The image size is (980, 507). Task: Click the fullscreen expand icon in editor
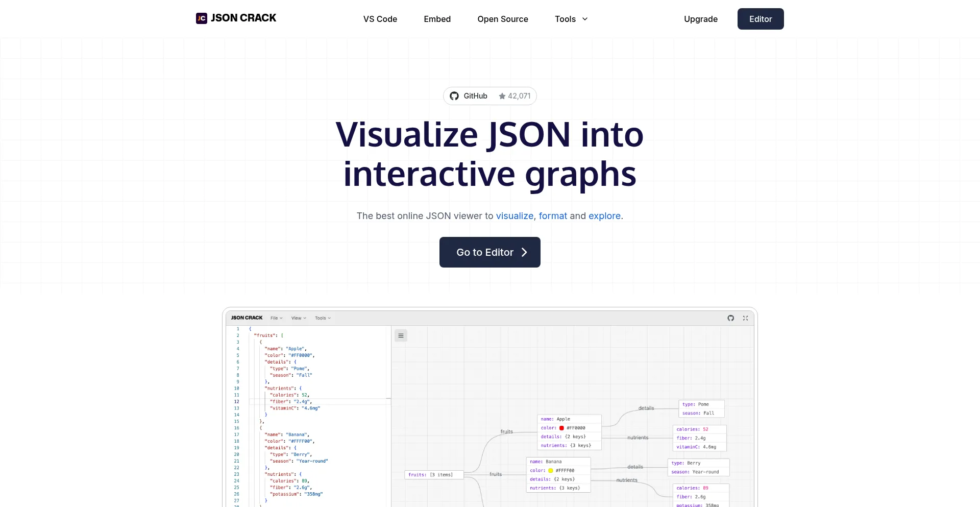(745, 318)
